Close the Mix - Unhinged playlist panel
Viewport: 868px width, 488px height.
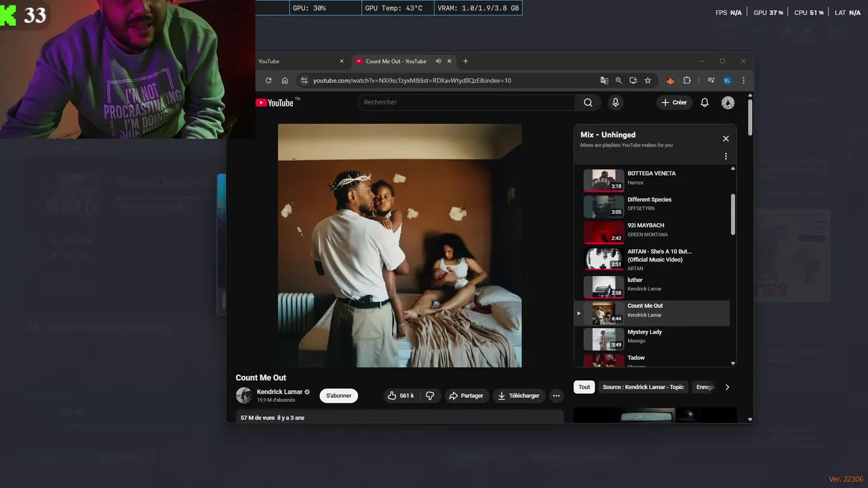point(726,138)
